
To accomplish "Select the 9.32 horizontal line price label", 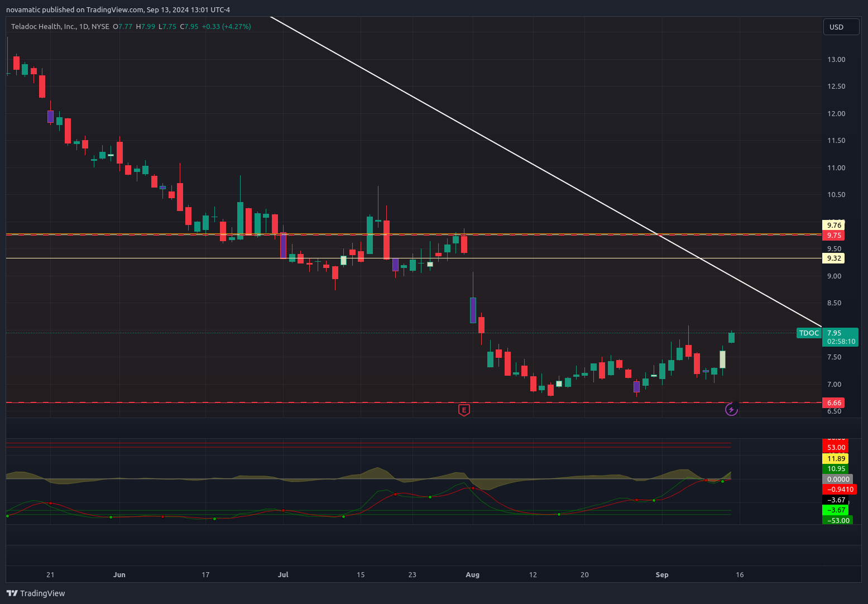I will 834,258.
